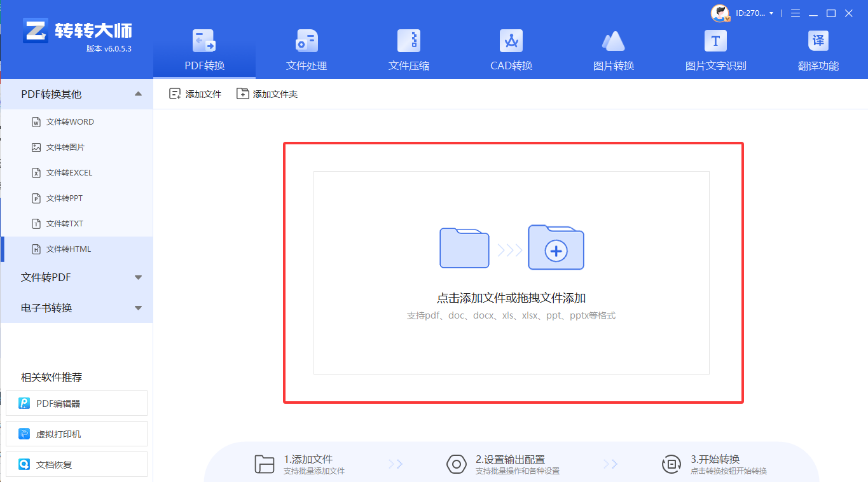Viewport: 868px width, 482px height.
Task: Open the PDF转换 tab
Action: click(x=204, y=50)
